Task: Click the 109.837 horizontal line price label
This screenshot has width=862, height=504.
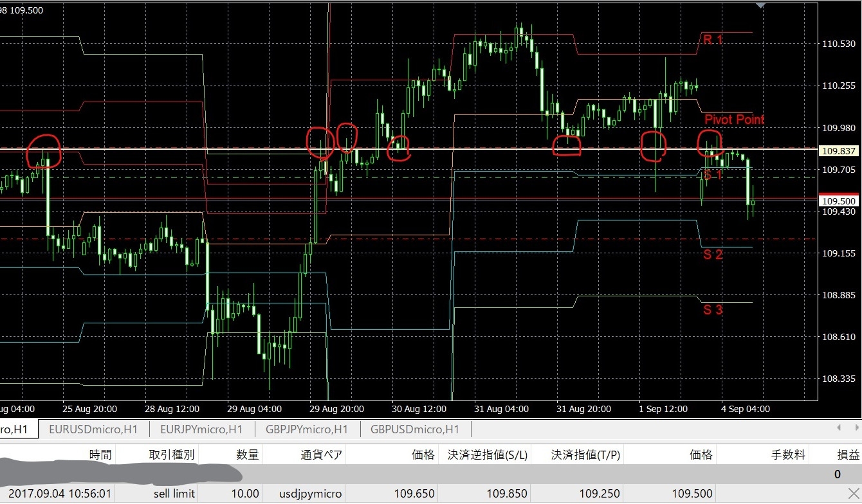Action: click(x=837, y=151)
